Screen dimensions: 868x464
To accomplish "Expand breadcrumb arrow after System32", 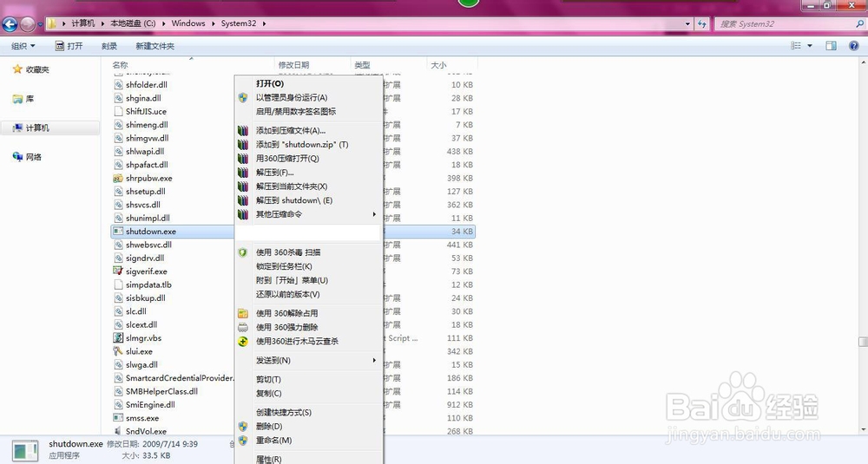I will click(x=264, y=23).
